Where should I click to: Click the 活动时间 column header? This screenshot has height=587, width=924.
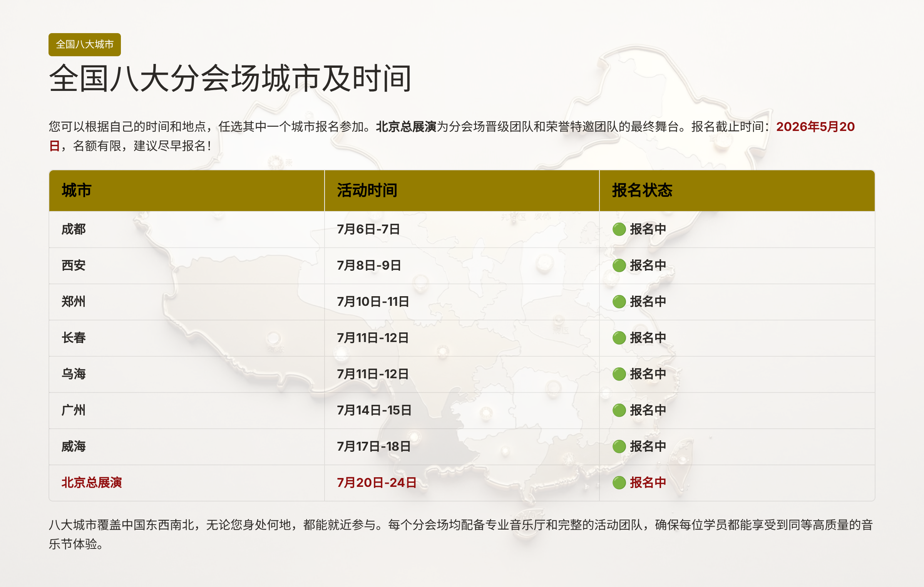click(367, 190)
